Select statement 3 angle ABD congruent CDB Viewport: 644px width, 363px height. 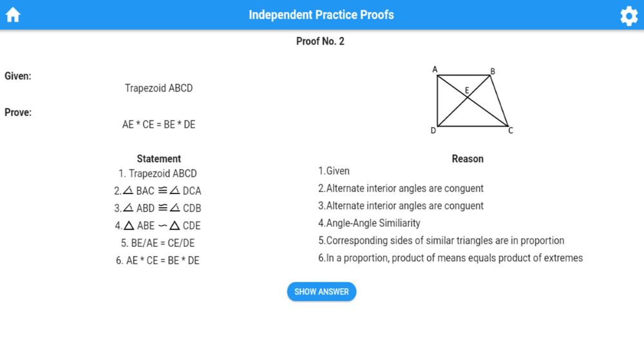(x=158, y=208)
